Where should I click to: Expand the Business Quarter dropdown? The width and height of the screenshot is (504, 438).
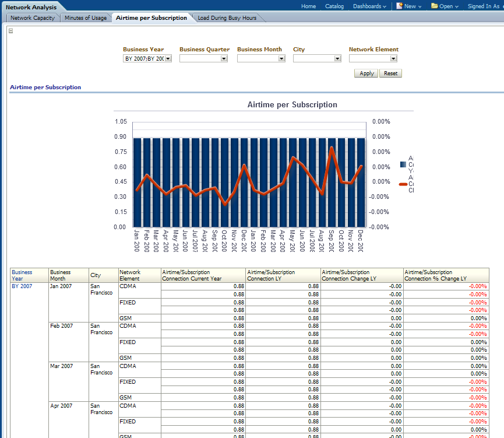tap(224, 58)
